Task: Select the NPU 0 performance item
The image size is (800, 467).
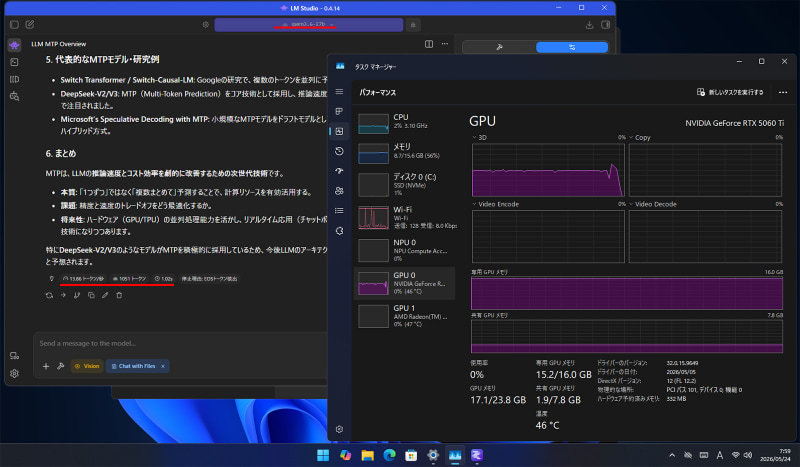Action: (x=404, y=250)
